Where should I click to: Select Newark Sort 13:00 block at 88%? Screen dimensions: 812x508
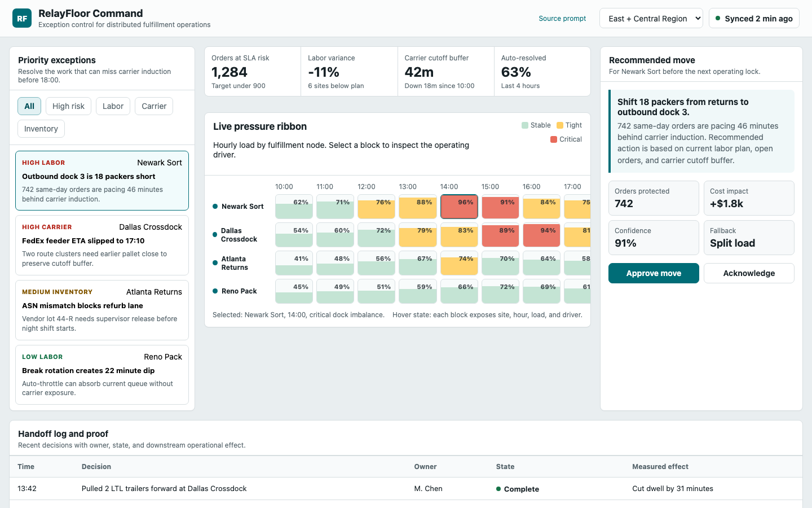click(417, 207)
